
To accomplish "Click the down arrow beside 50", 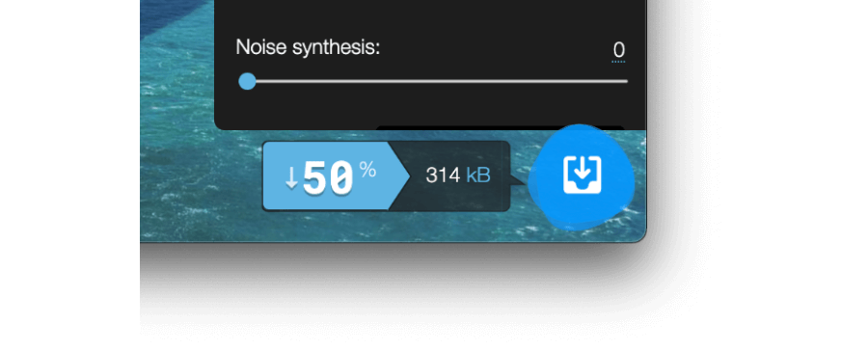I will [x=291, y=178].
